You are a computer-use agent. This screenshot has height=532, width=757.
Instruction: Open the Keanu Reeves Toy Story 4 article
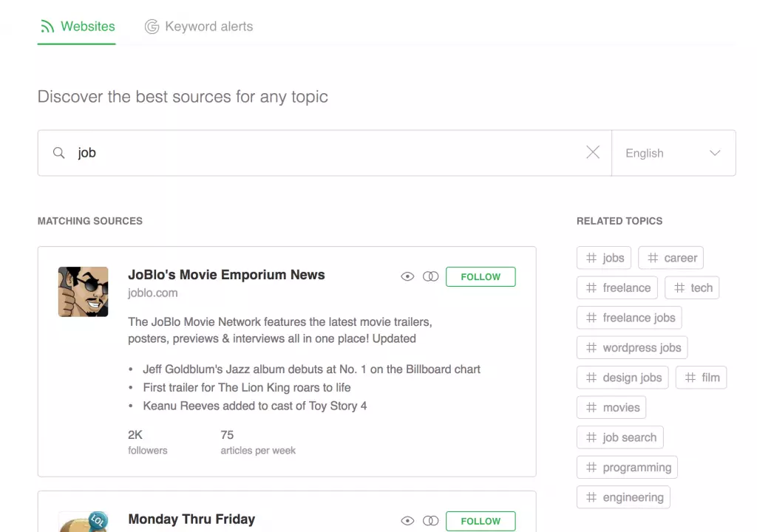click(255, 406)
